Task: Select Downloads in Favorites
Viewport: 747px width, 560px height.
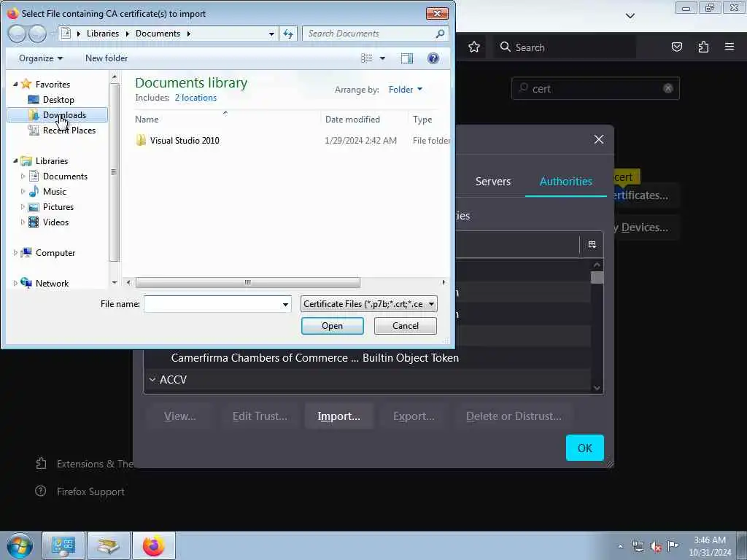Action: (57, 114)
